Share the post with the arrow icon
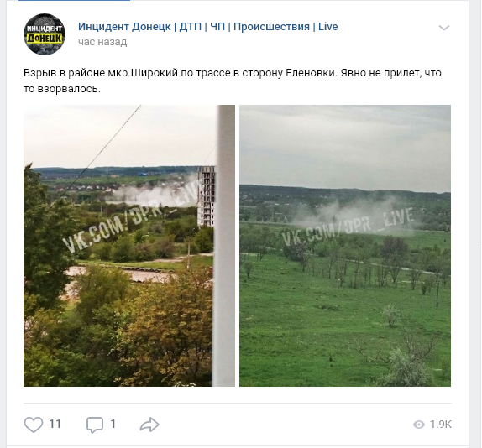Screen dimensions: 482x448 pyautogui.click(x=149, y=425)
